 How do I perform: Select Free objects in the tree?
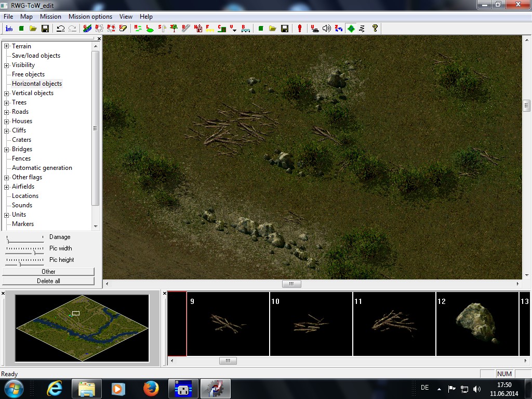28,74
